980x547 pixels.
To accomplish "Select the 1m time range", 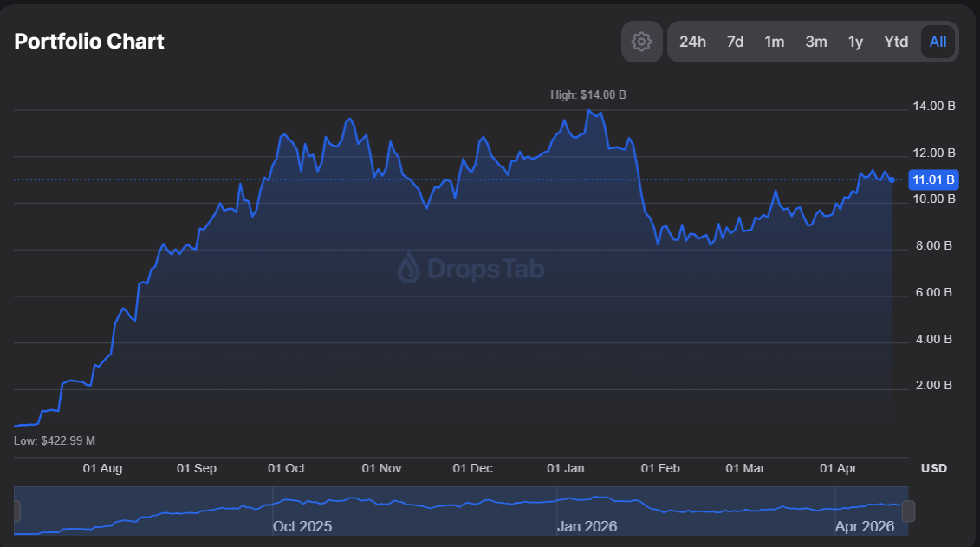I will tap(775, 41).
